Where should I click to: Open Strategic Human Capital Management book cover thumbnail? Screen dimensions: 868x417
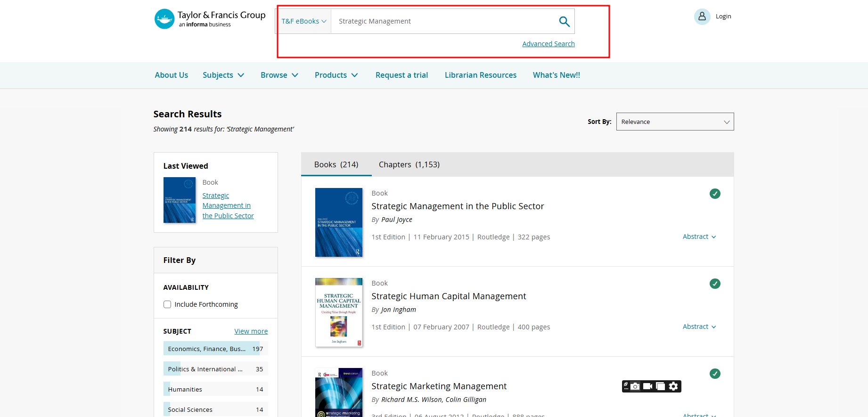pos(338,312)
